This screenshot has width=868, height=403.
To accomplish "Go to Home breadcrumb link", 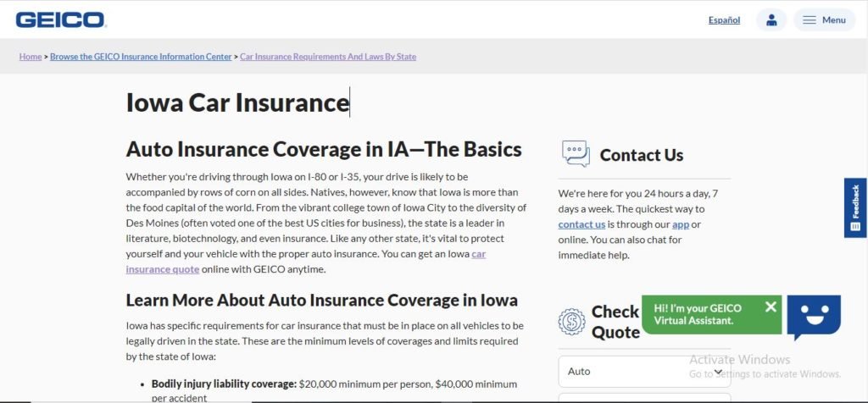I will coord(31,57).
